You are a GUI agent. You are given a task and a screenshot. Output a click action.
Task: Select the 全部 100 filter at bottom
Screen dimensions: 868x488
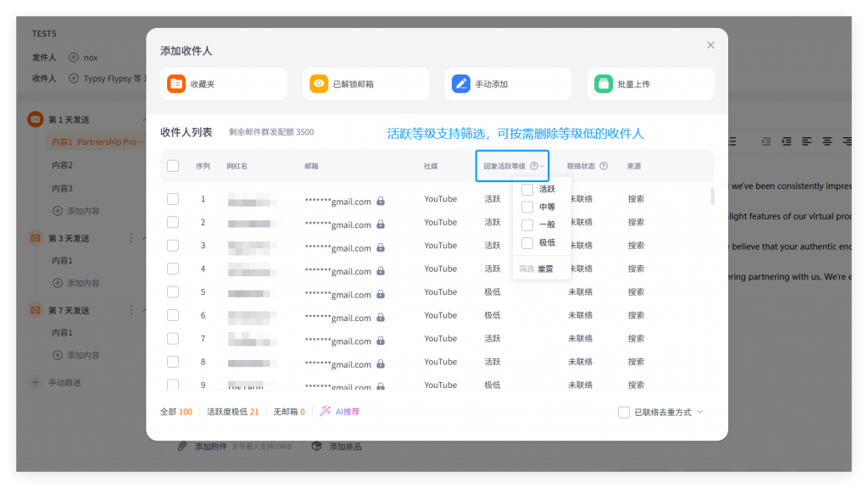coord(175,412)
